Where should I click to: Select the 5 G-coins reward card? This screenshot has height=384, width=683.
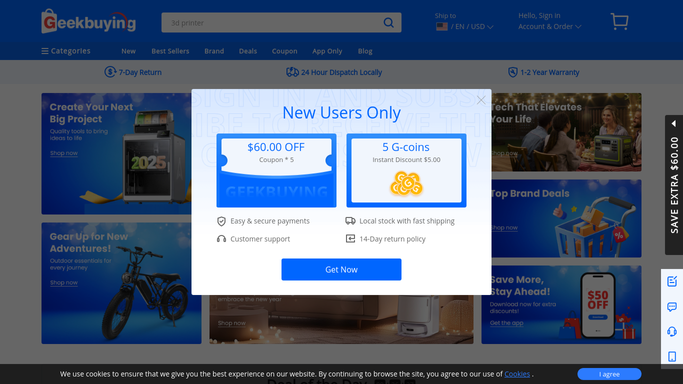click(406, 170)
